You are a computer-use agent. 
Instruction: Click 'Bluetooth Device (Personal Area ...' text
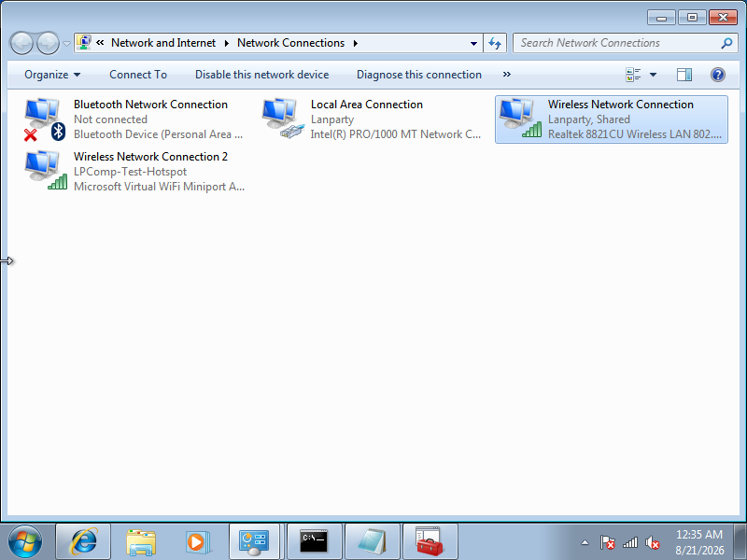point(158,134)
